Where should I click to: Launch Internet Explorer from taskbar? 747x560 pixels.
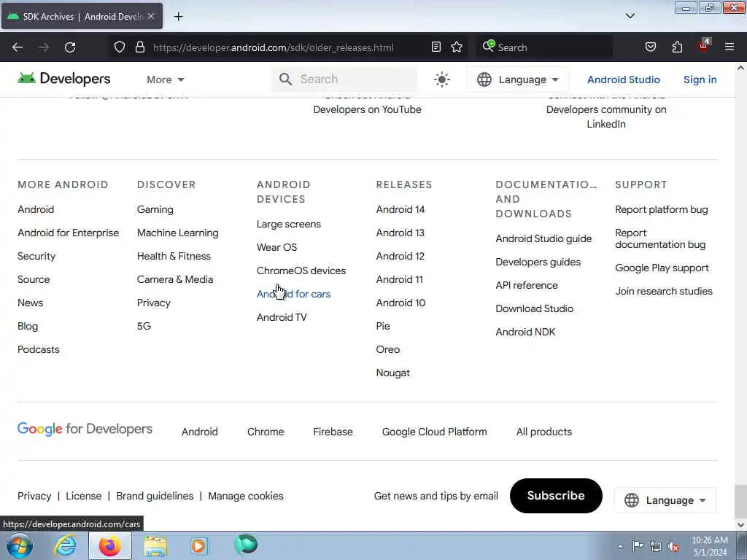(x=65, y=545)
